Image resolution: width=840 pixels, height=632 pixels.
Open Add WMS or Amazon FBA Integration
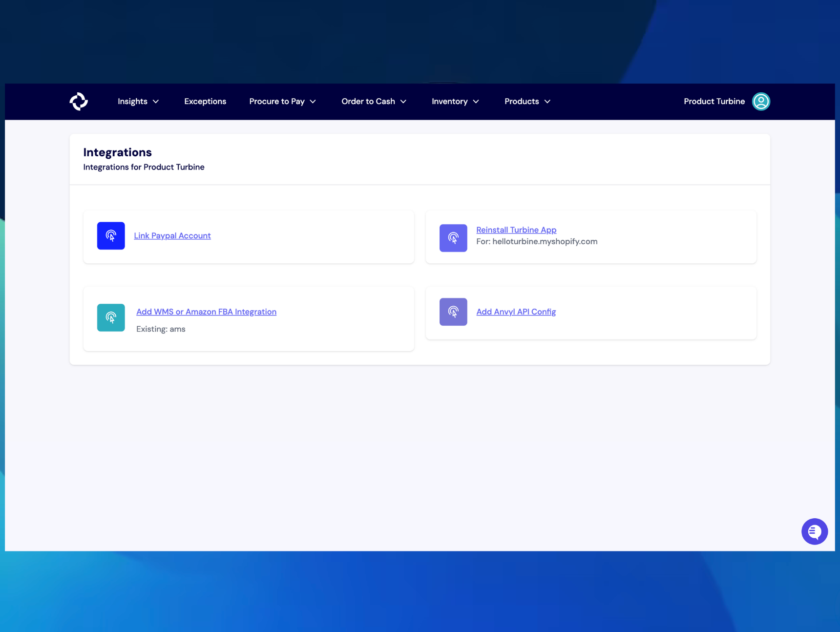click(x=206, y=312)
